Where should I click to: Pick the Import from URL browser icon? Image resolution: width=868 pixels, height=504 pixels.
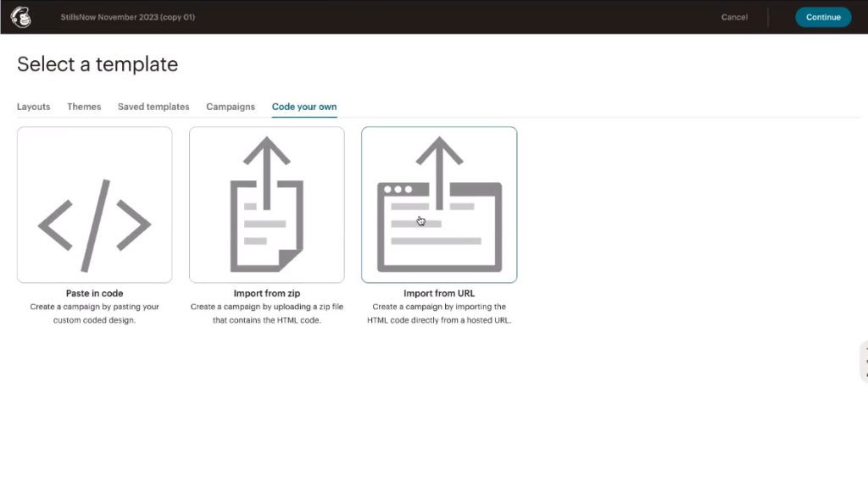[x=439, y=205]
